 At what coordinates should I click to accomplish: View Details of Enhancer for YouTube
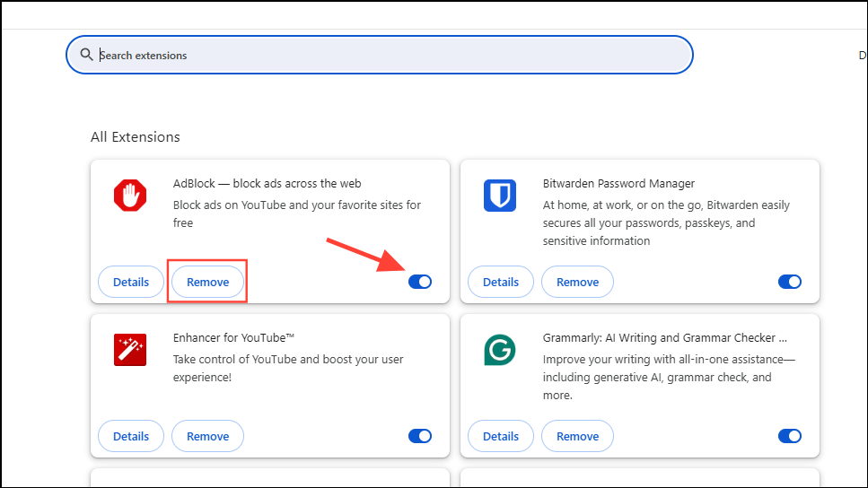point(131,436)
